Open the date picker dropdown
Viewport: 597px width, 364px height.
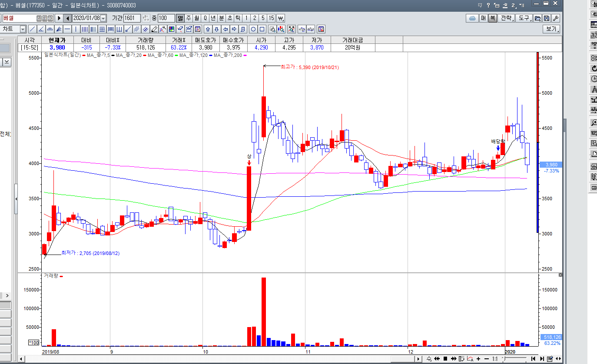pyautogui.click(x=103, y=18)
